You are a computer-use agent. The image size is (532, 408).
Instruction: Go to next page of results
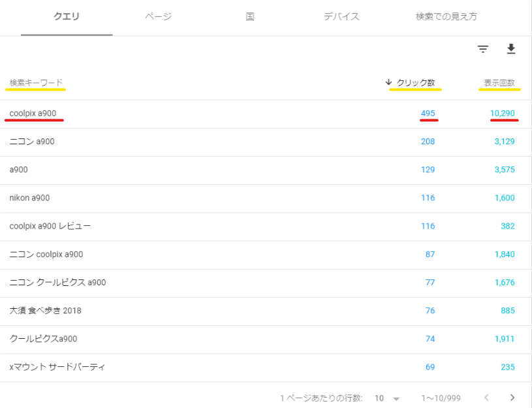coord(512,398)
